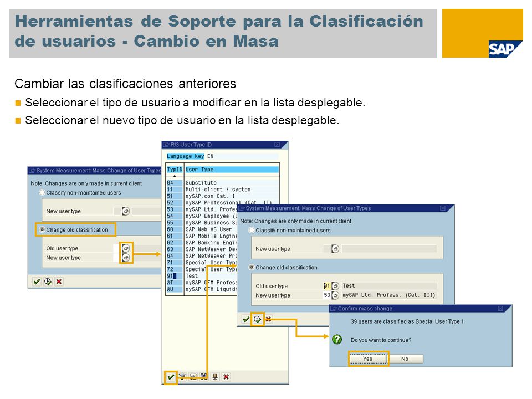Select 'Change old classification' in right dialog
This screenshot has height=399, width=532.
[x=252, y=267]
